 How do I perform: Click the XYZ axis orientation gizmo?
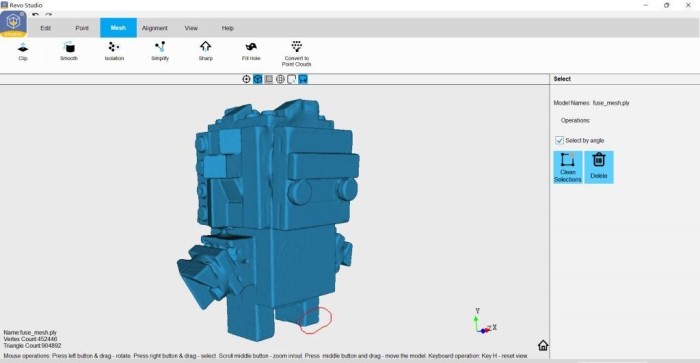click(x=484, y=321)
